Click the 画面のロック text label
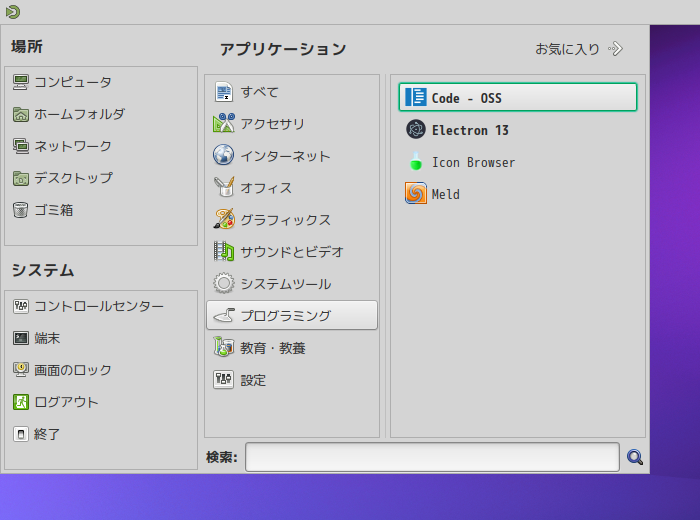This screenshot has width=700, height=520. (73, 370)
